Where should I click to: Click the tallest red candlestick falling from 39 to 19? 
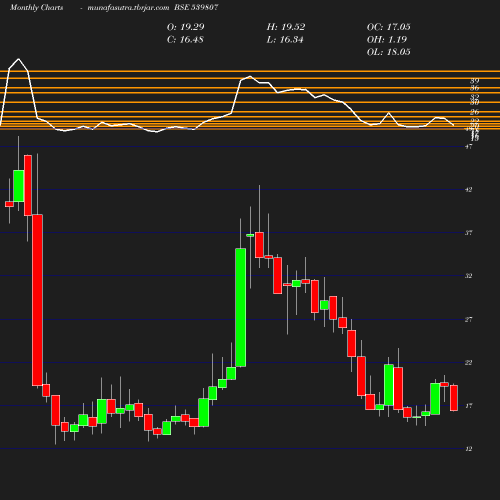(37, 300)
